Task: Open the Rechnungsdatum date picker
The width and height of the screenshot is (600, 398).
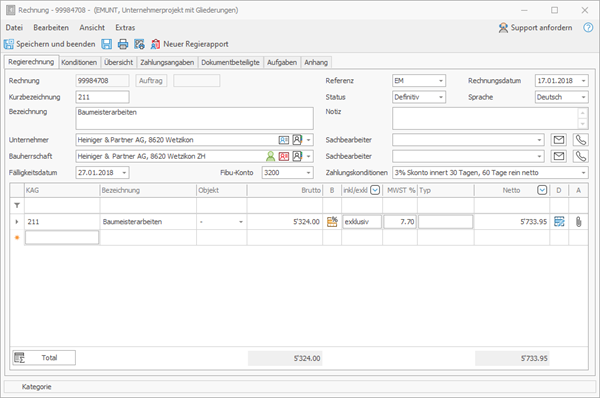Action: 583,81
